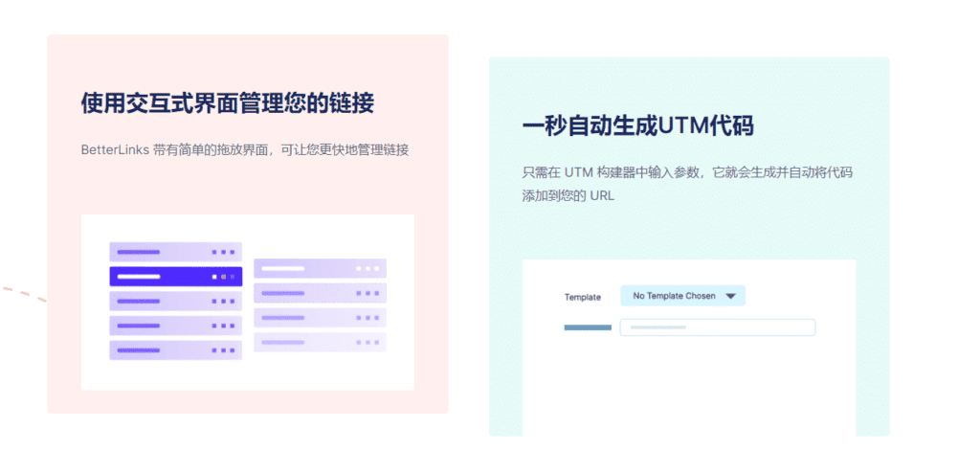This screenshot has height=473, width=980.
Task: Click the text line 添加到您的 URL
Action: pos(568,196)
